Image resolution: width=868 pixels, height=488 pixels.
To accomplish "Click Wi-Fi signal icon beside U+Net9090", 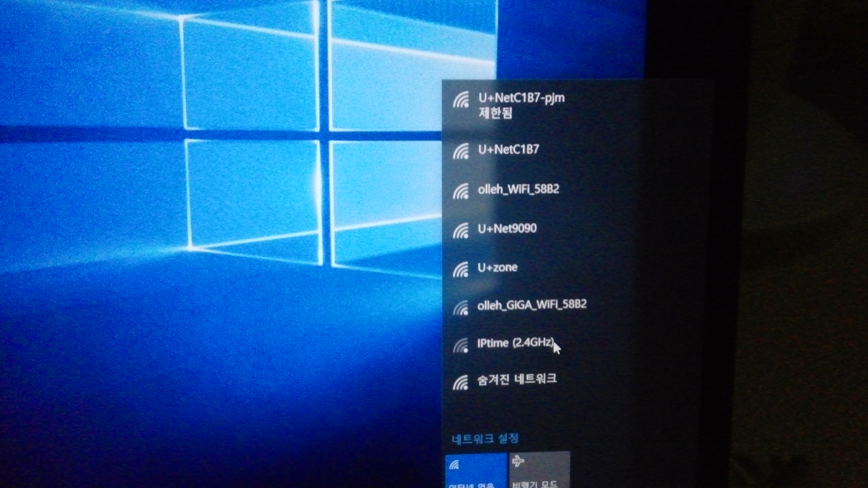I will [461, 230].
